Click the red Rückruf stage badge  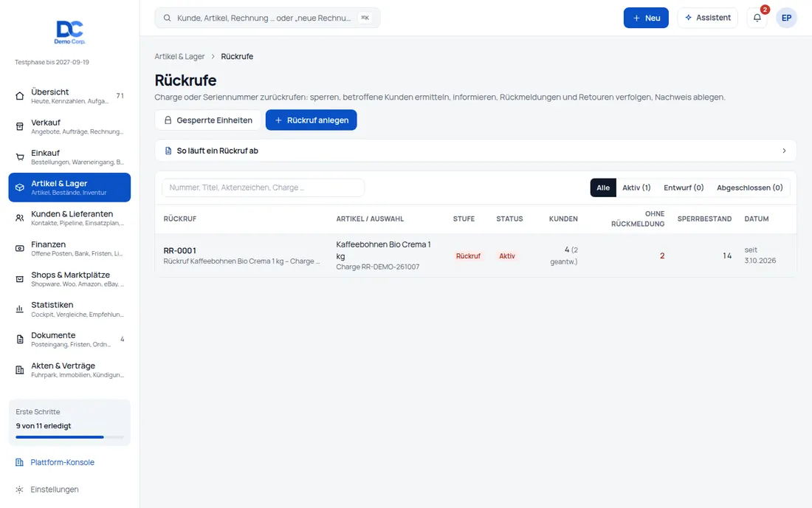coord(468,255)
